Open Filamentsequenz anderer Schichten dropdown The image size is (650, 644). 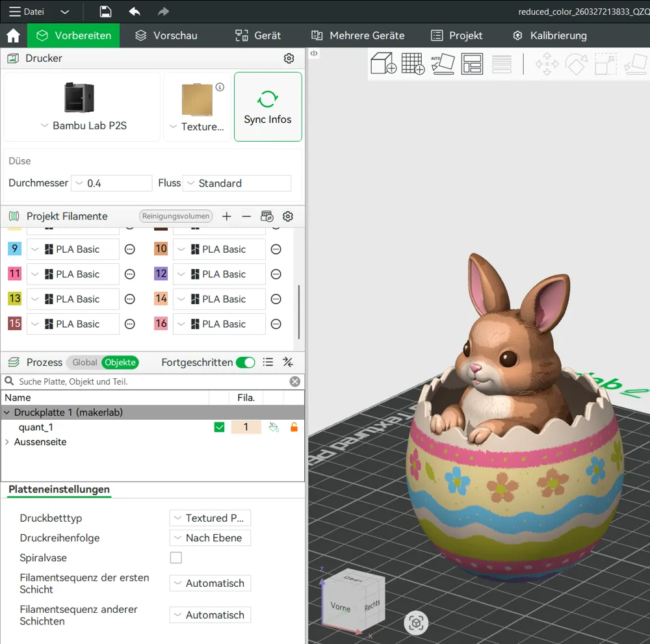[x=210, y=615]
